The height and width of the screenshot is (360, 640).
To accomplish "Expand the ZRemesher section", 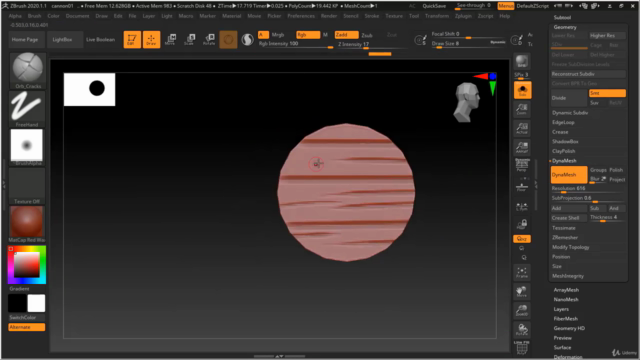I will (565, 238).
